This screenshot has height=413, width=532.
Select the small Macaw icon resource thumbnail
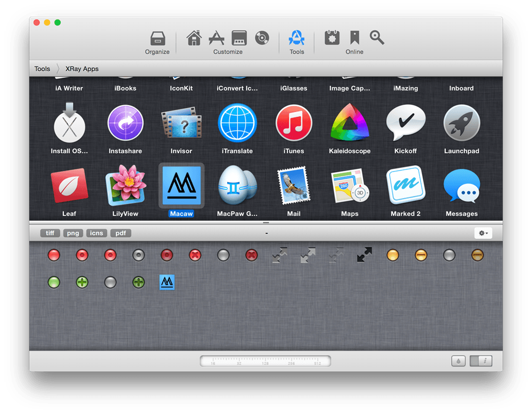coord(167,282)
